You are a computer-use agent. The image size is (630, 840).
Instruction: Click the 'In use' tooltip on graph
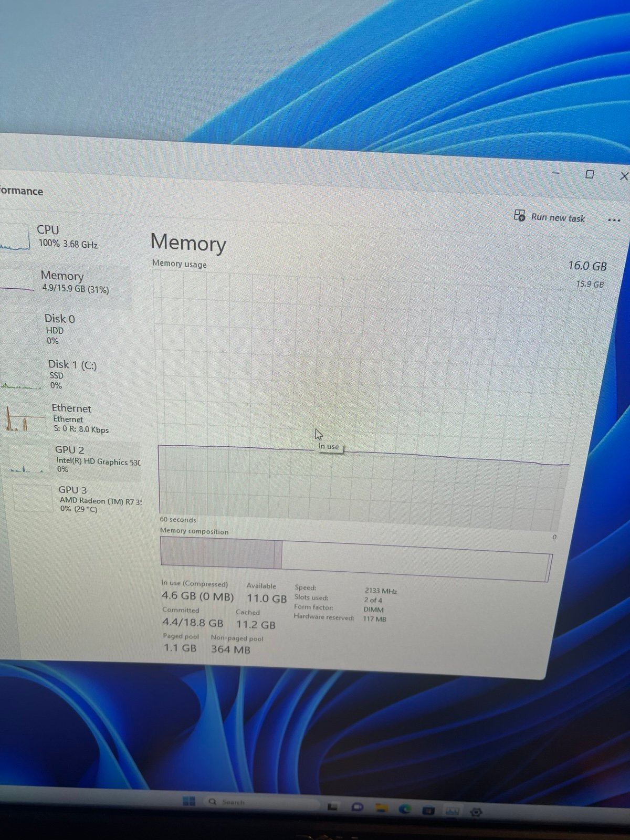click(329, 447)
